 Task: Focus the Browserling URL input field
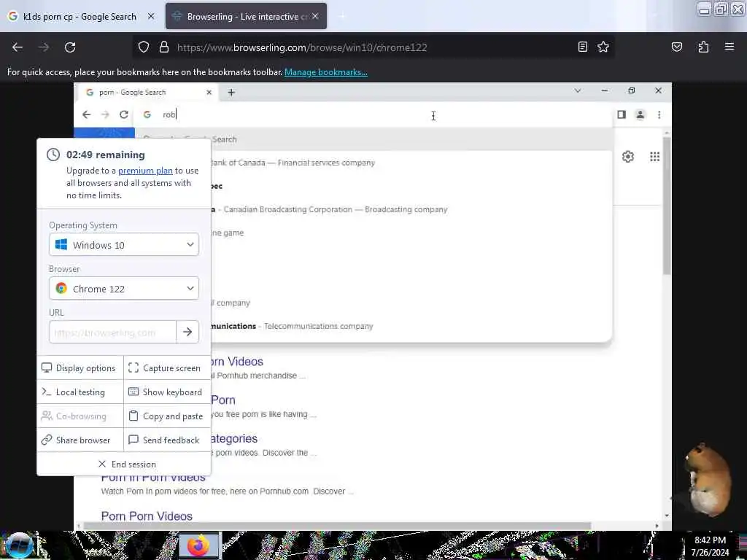click(x=112, y=332)
